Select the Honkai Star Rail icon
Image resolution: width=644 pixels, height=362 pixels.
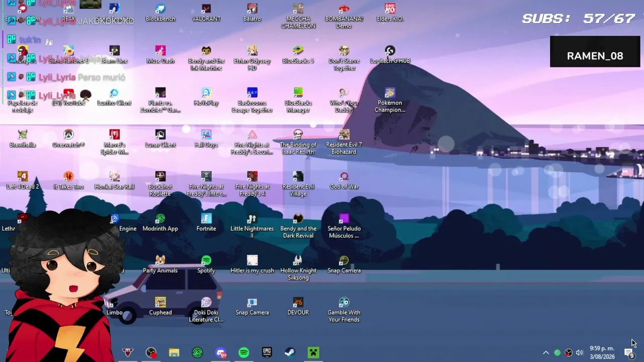pos(114,180)
